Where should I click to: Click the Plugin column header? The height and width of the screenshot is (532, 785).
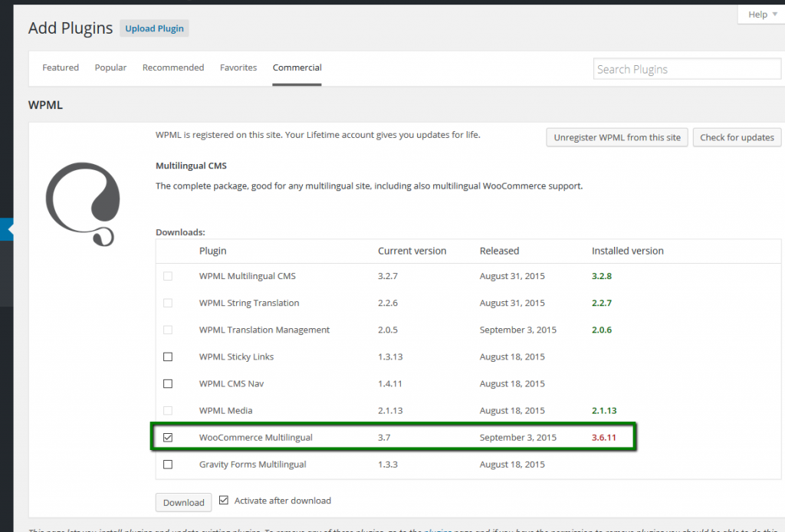(213, 251)
